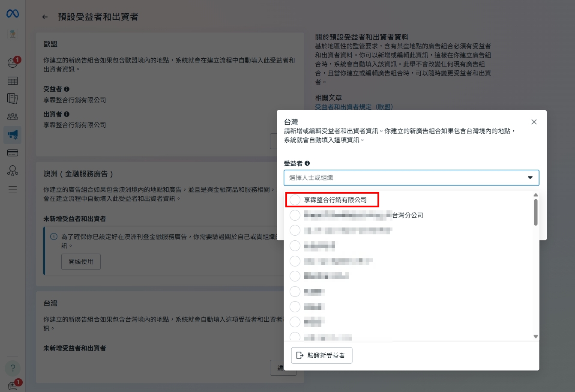Open the billing credit card icon
Viewport: 575px width, 392px height.
pyautogui.click(x=12, y=153)
